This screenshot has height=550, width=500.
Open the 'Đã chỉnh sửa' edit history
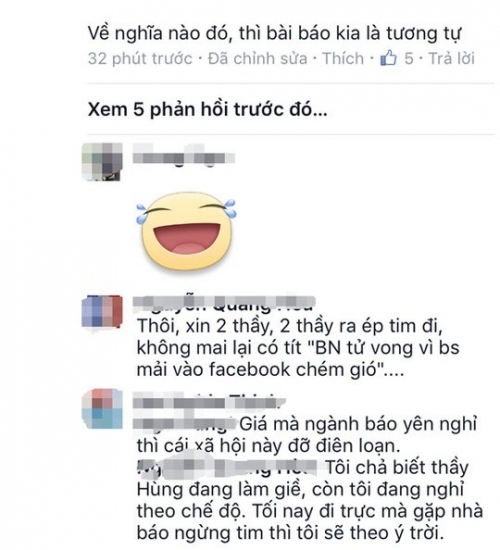click(x=257, y=59)
